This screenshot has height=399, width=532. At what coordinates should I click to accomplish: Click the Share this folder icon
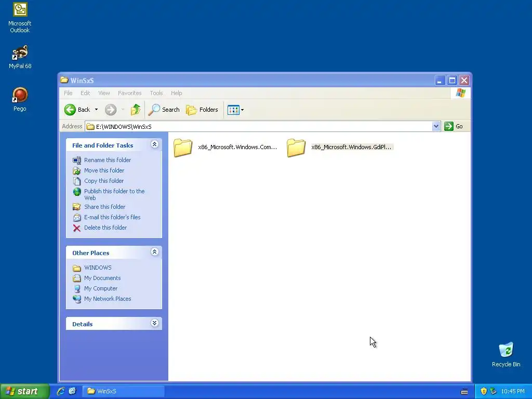click(x=77, y=207)
